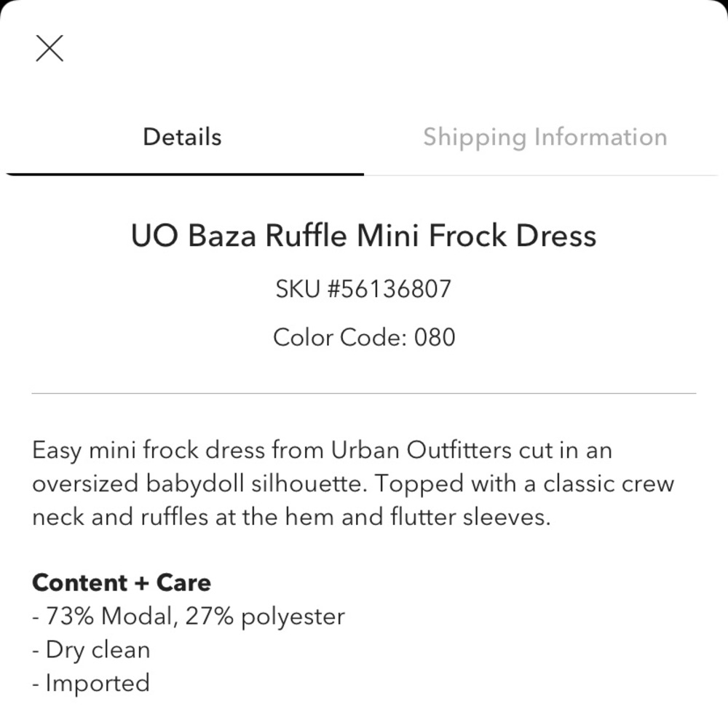Select the Color Code: 080 text
This screenshot has height=728, width=728.
tap(364, 337)
